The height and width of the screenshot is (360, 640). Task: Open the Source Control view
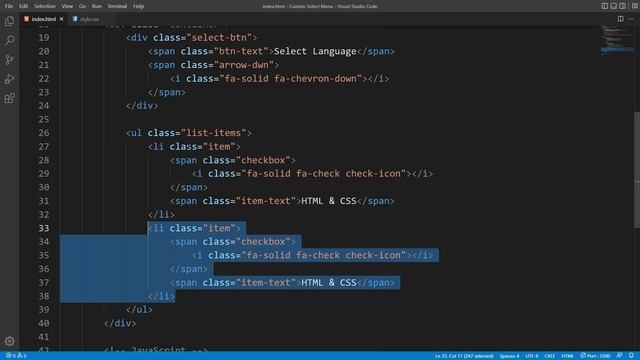point(9,60)
